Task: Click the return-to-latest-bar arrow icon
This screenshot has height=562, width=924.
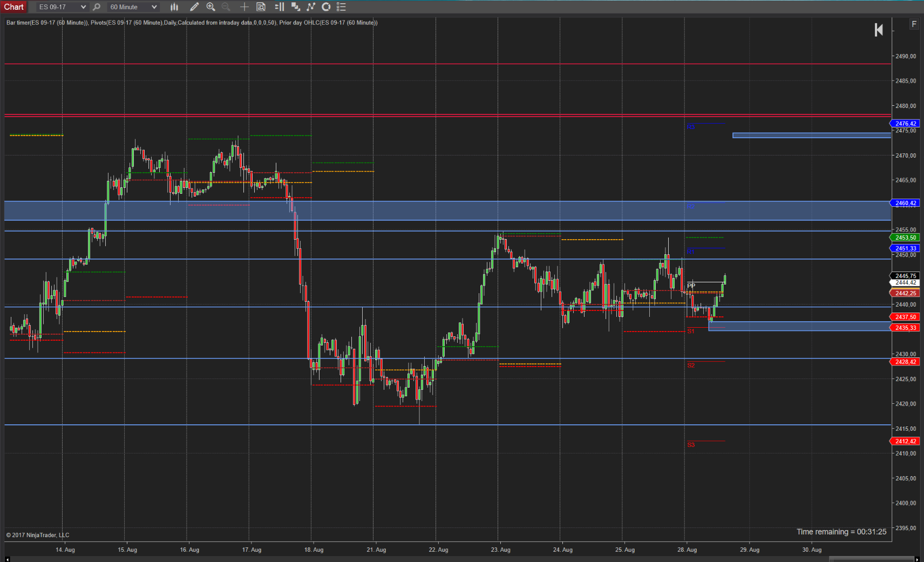Action: (x=879, y=30)
